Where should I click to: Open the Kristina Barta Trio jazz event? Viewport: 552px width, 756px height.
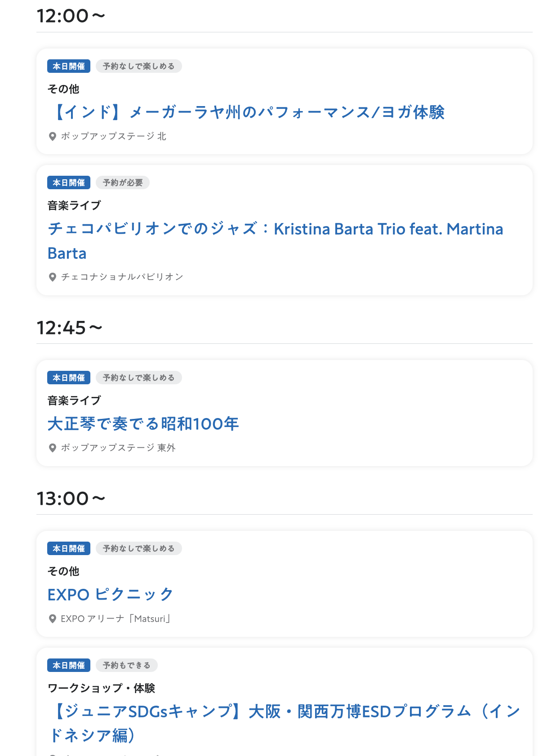[x=276, y=241]
